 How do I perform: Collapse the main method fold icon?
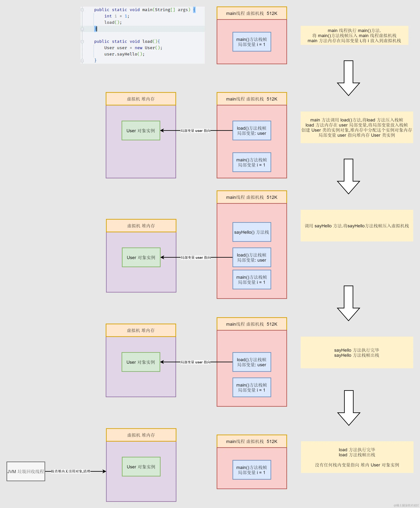[82, 10]
